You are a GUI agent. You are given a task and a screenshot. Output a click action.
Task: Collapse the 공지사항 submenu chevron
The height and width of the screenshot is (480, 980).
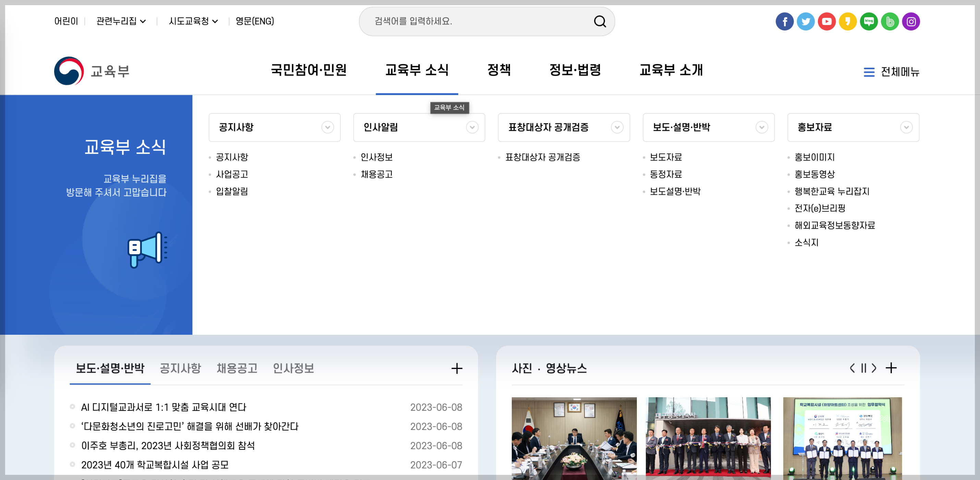pyautogui.click(x=327, y=127)
